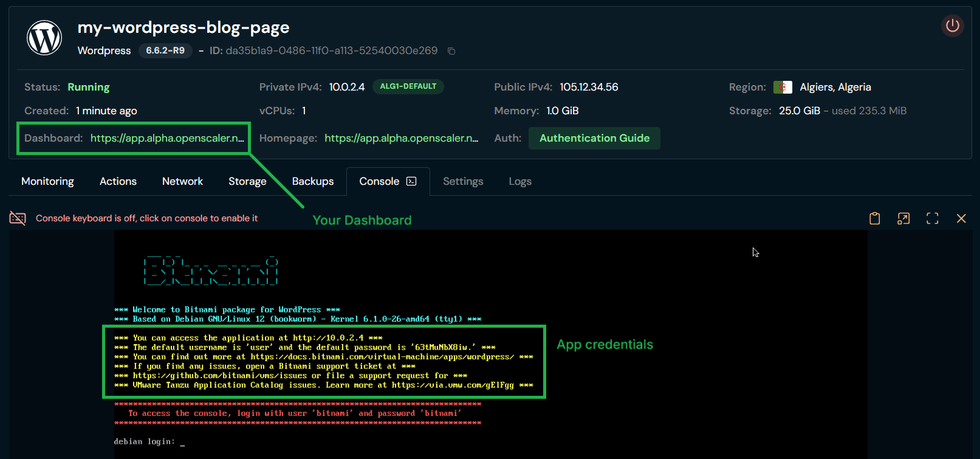The height and width of the screenshot is (459, 980).
Task: Select the Storage tab
Action: click(x=247, y=181)
